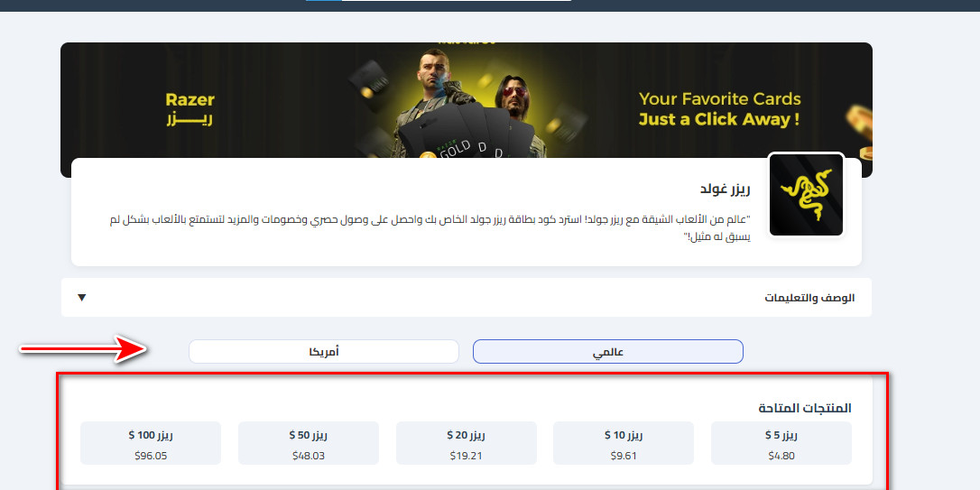Screen dimensions: 980x490
Task: Click the red arrow pointing at tabs
Action: pyautogui.click(x=83, y=348)
